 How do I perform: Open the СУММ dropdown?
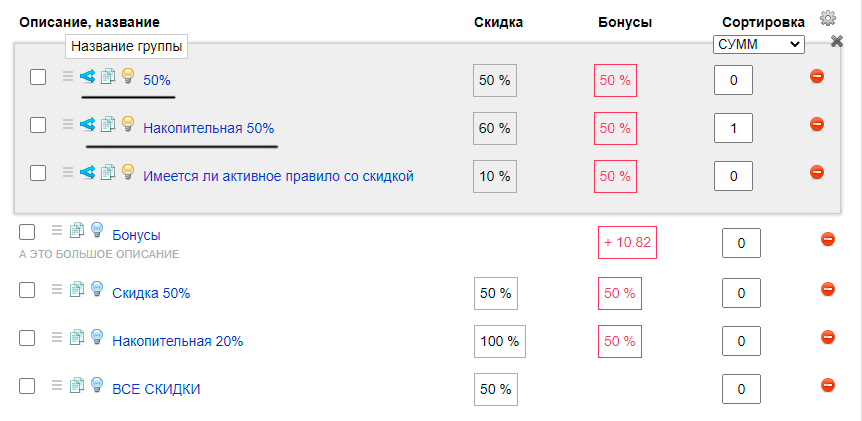pos(759,45)
